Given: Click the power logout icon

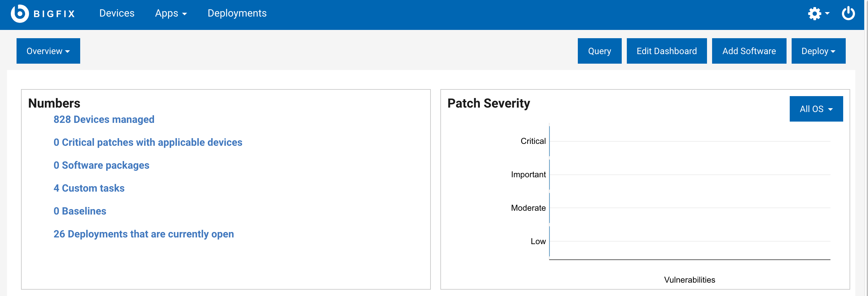Looking at the screenshot, I should (x=848, y=13).
